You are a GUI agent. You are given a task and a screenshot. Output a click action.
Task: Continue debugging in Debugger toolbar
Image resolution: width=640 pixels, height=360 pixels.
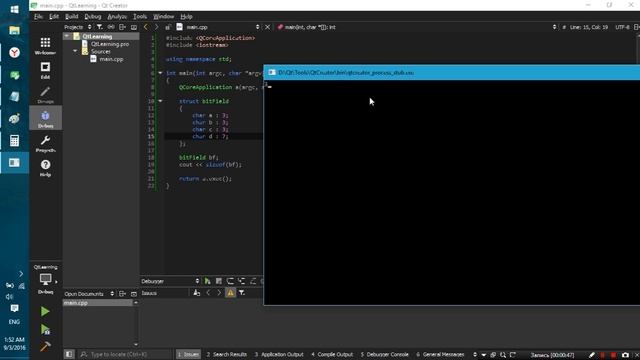[x=207, y=281]
